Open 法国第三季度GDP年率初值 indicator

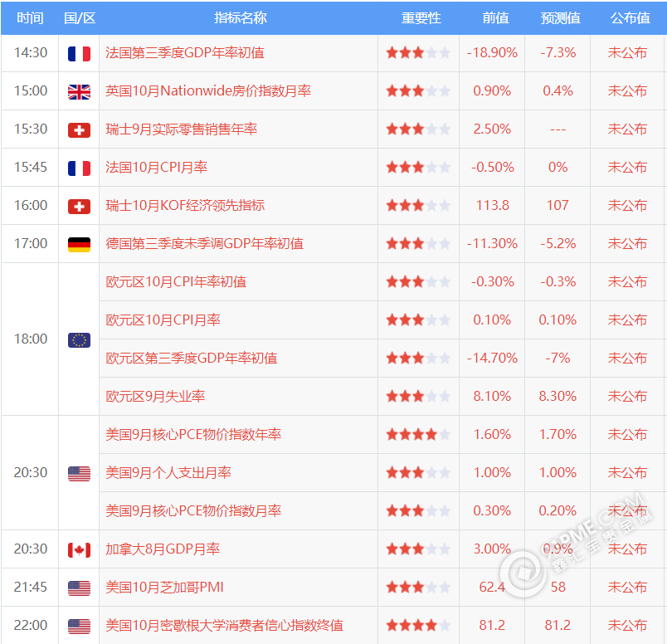184,53
